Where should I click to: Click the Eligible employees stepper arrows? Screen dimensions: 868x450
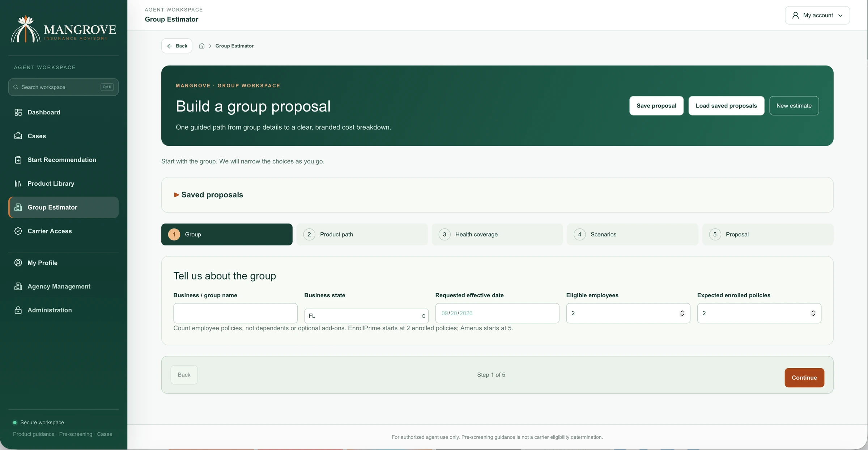[682, 313]
